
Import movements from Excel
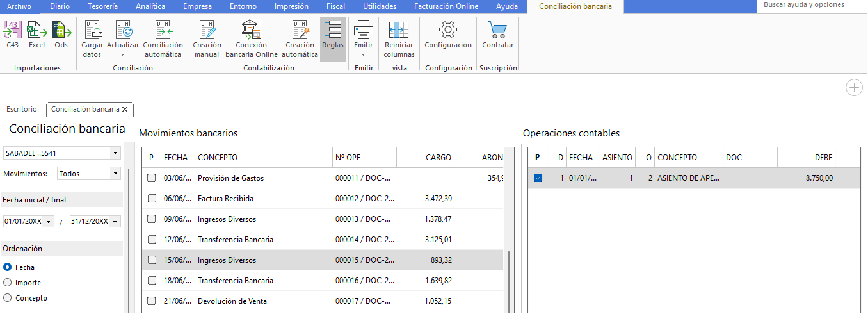click(x=36, y=35)
